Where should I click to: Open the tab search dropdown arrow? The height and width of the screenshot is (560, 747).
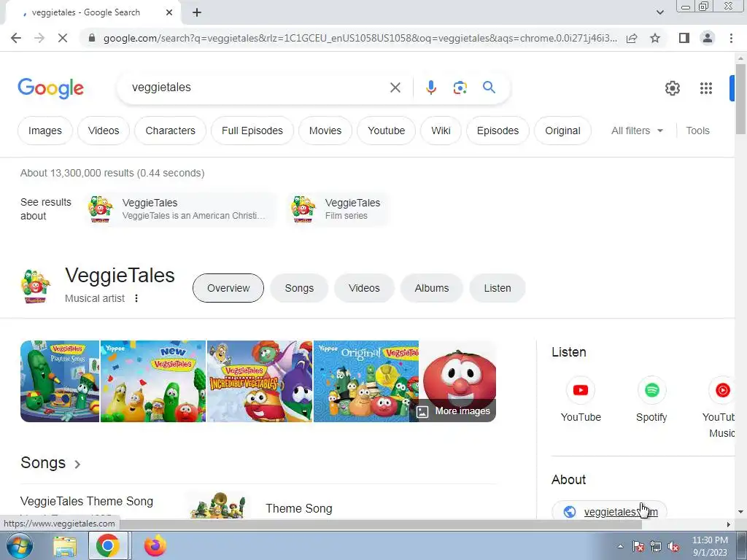click(x=659, y=12)
